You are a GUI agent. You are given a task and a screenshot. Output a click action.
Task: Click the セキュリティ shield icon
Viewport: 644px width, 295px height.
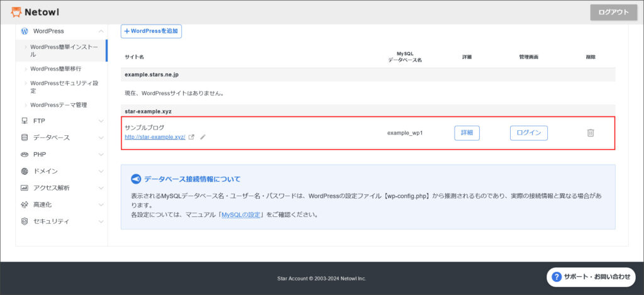pos(25,221)
